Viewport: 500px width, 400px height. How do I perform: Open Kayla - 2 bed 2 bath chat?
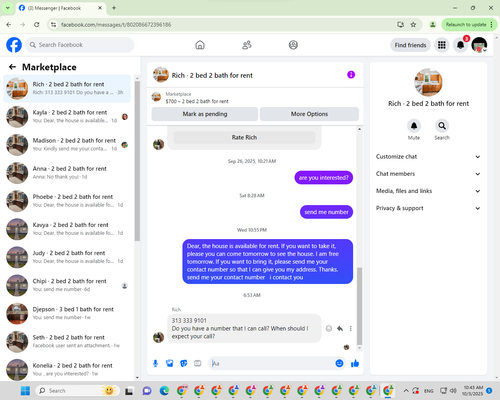tap(67, 117)
